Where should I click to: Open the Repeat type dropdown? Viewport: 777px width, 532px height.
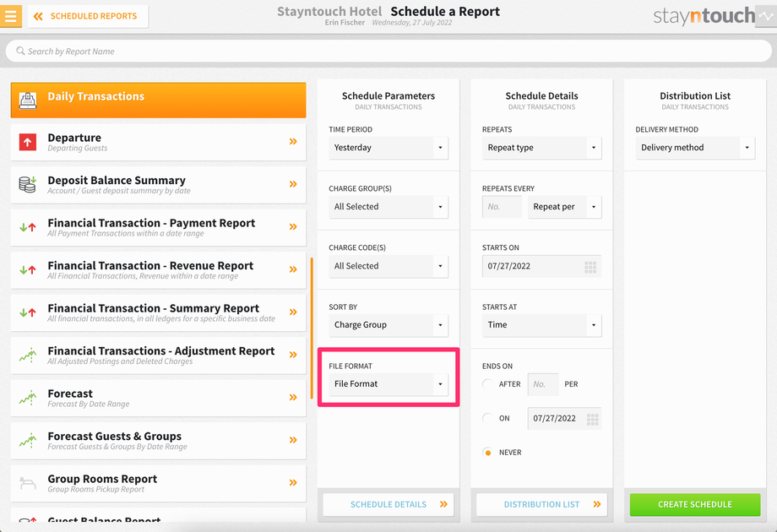(541, 148)
